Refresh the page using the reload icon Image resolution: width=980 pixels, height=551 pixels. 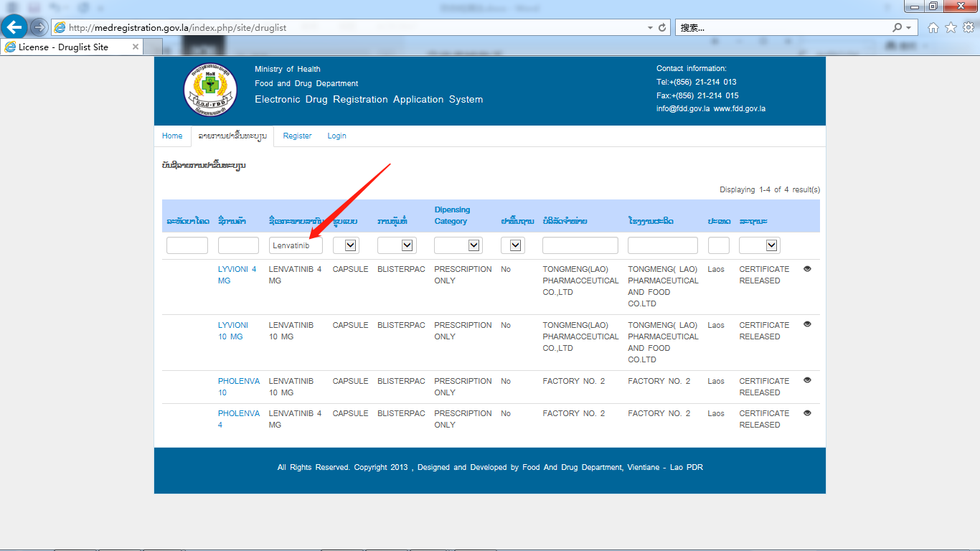click(662, 27)
